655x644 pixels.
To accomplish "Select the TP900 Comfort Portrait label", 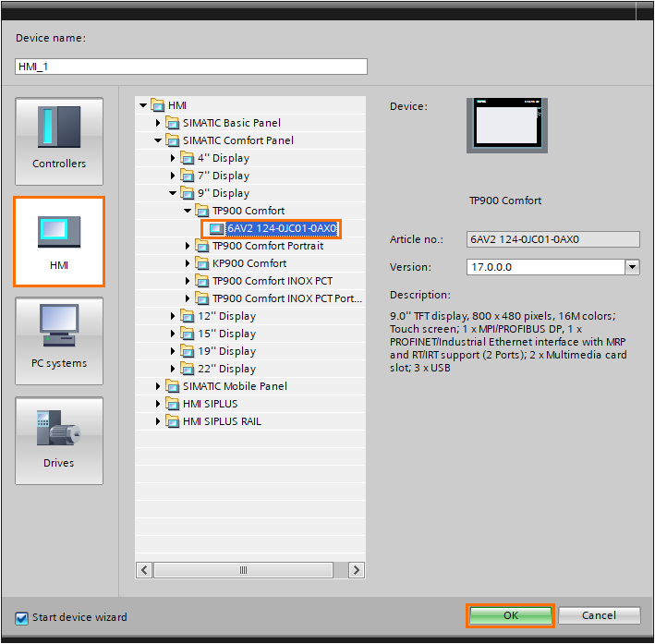I will (x=268, y=246).
